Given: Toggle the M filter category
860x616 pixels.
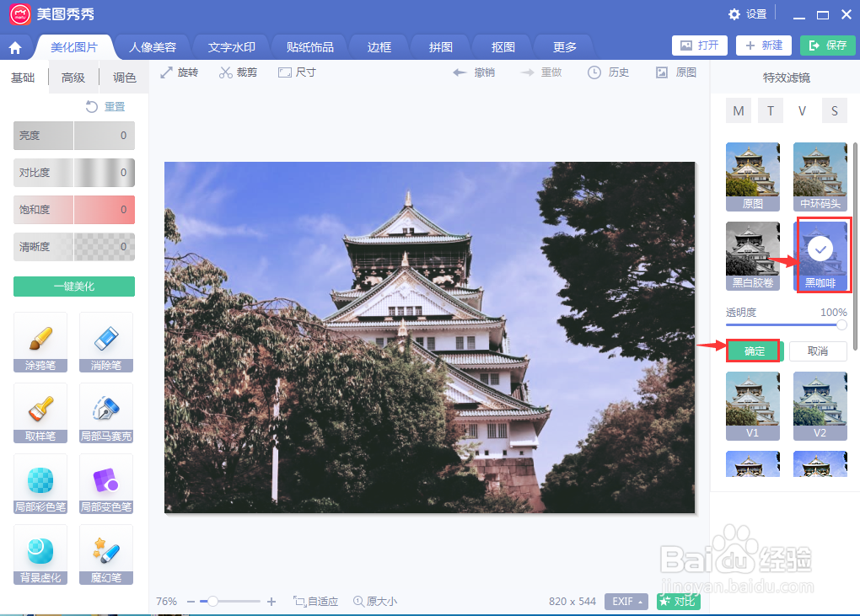Looking at the screenshot, I should pos(738,110).
